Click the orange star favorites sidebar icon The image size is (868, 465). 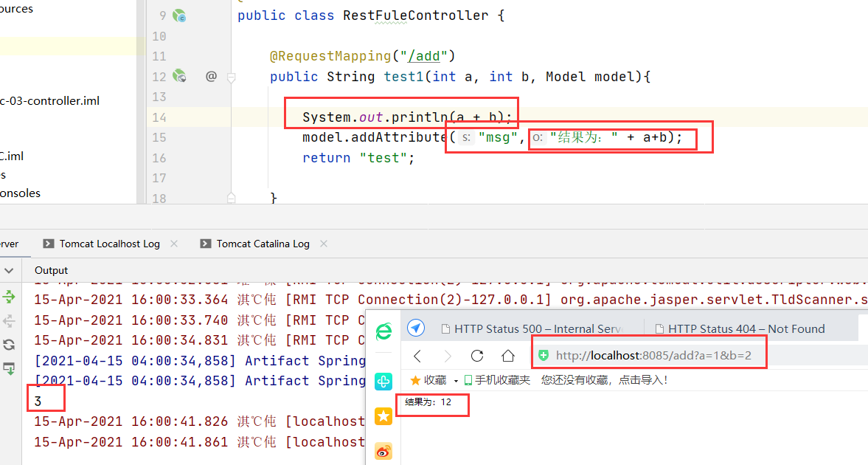click(383, 416)
